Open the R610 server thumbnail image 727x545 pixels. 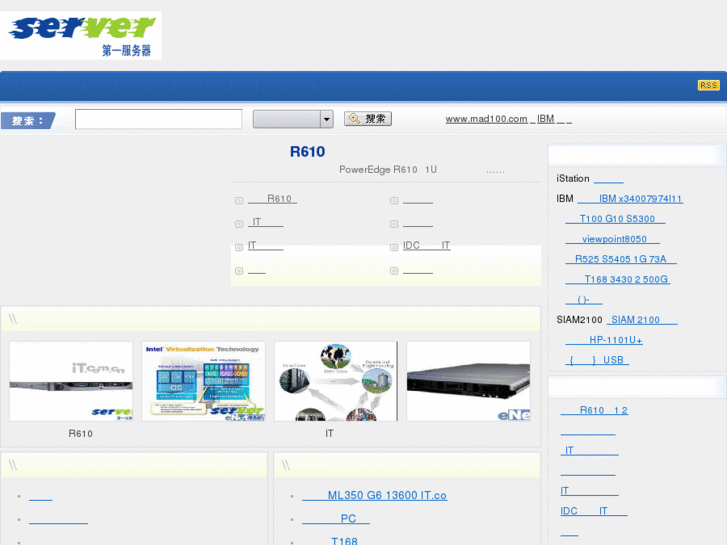coord(71,381)
